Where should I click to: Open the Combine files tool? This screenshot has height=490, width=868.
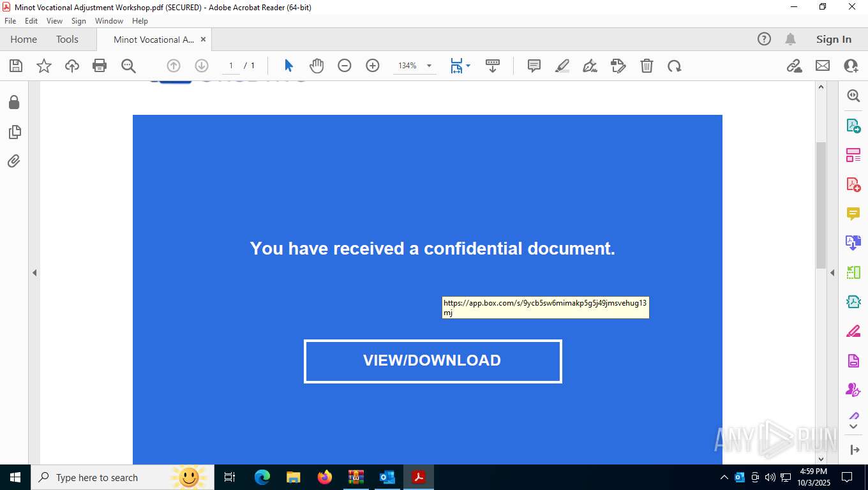tap(853, 243)
